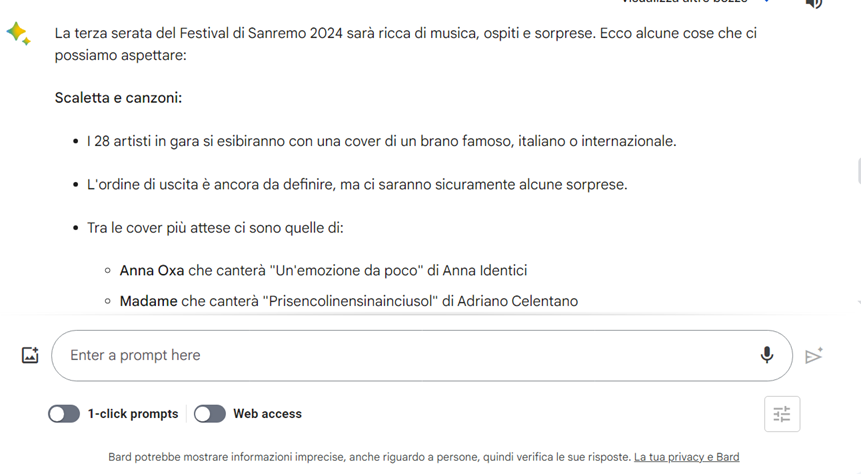The height and width of the screenshot is (474, 861).
Task: Click the bold name Madame
Action: (x=148, y=301)
